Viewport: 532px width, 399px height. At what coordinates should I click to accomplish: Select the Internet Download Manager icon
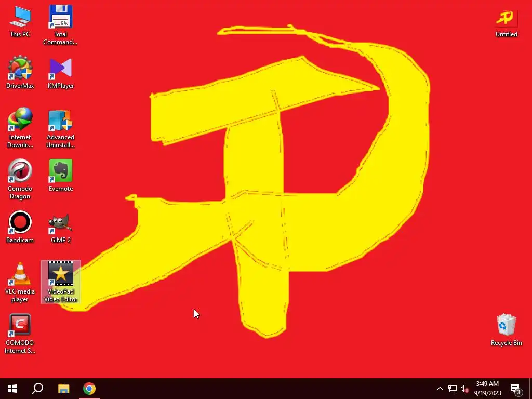click(20, 127)
